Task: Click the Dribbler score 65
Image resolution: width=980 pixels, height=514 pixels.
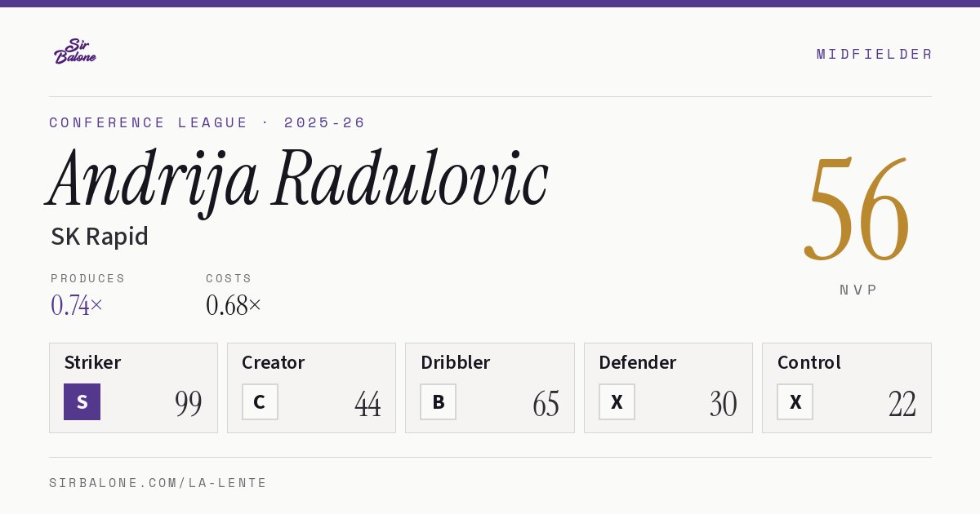Action: [546, 403]
